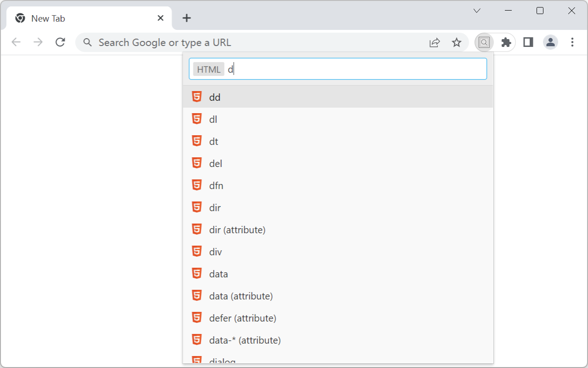Open the three-dot Chrome menu
The height and width of the screenshot is (368, 588).
click(572, 42)
